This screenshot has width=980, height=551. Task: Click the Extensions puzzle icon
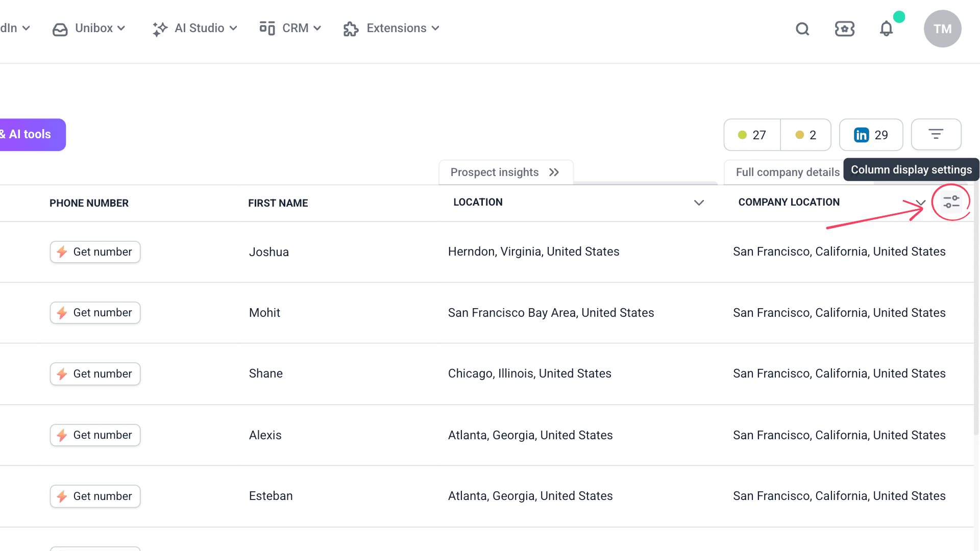351,29
